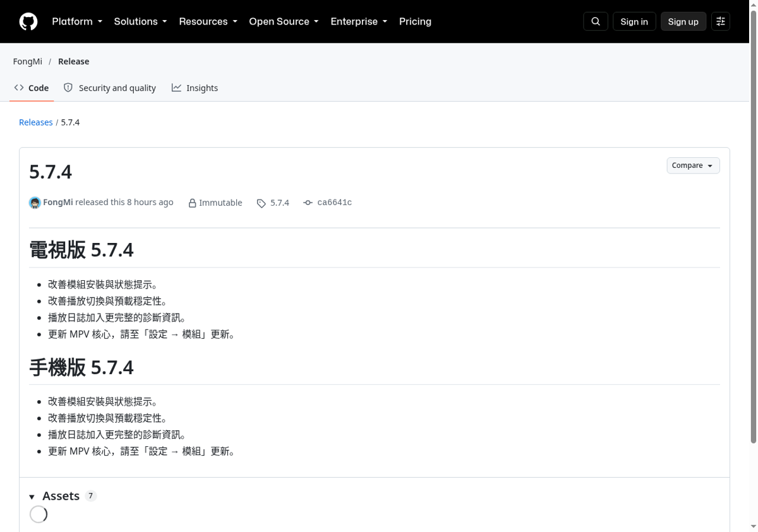Expand the Solutions menu
The image size is (758, 532).
pos(140,21)
